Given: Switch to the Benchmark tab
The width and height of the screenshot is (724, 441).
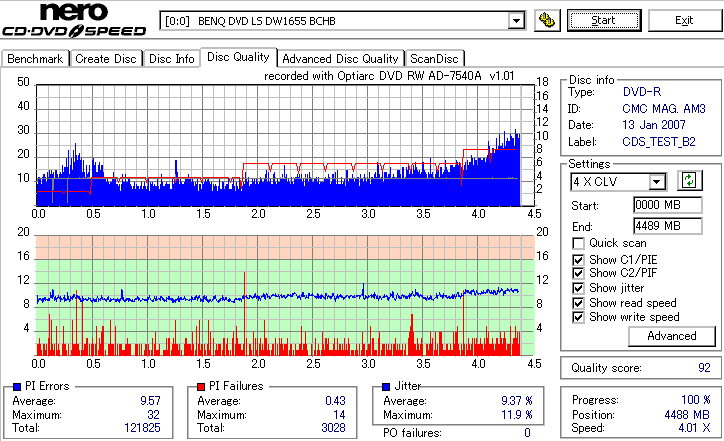Looking at the screenshot, I should coord(35,59).
